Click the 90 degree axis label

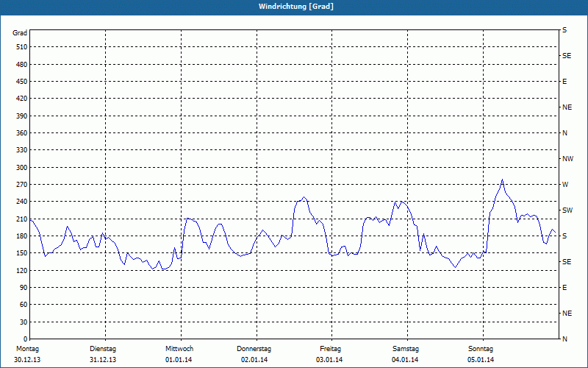(x=24, y=287)
